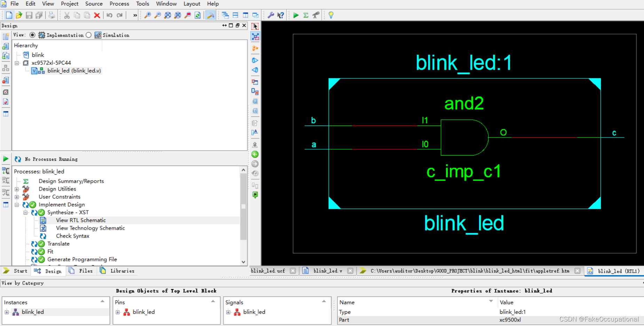The width and height of the screenshot is (644, 326).
Task: Click the New file icon
Action: click(9, 15)
